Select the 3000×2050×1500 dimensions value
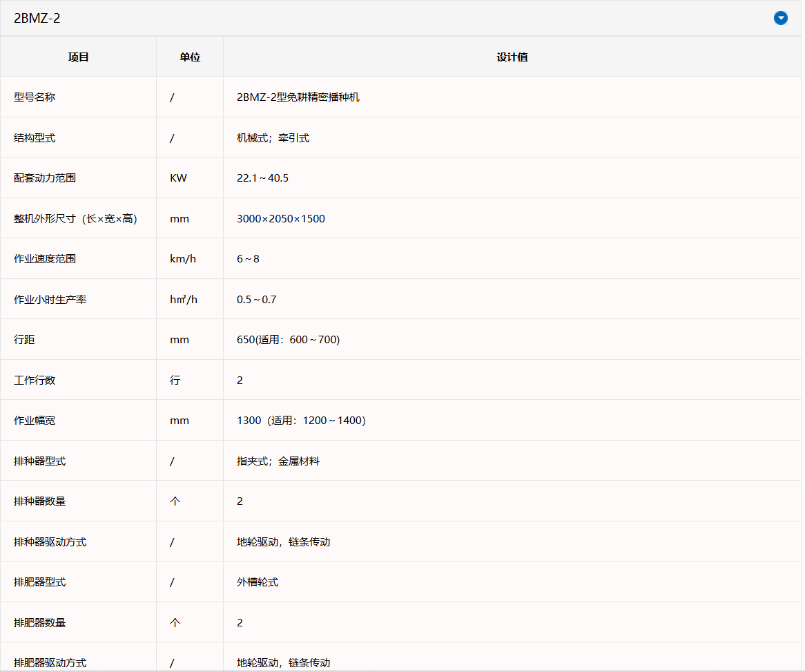 [x=281, y=218]
